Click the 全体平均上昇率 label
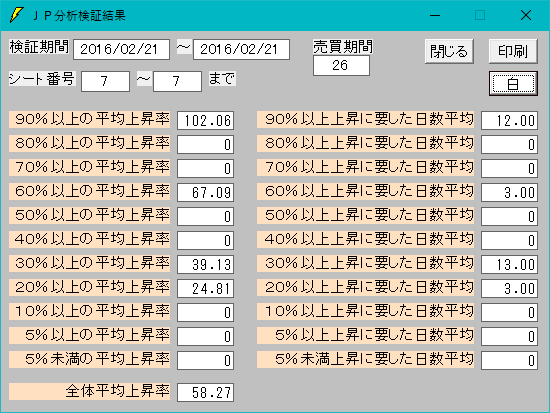The width and height of the screenshot is (550, 413). [x=89, y=391]
